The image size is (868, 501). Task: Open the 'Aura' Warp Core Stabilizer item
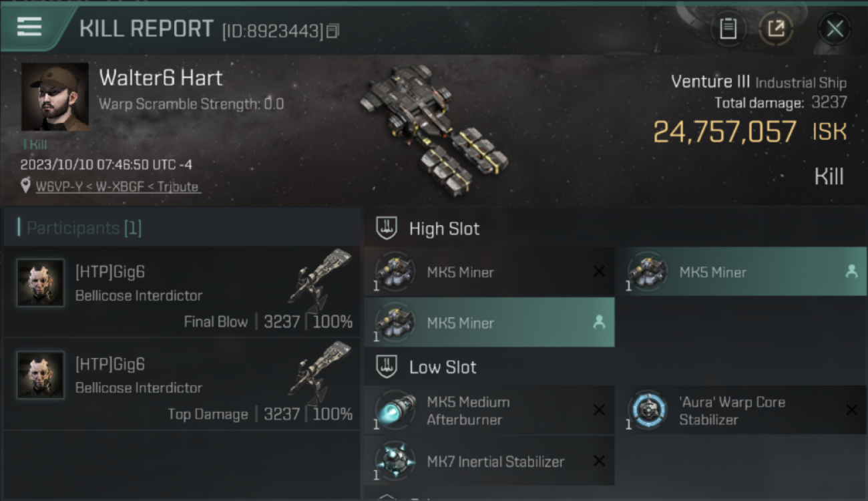tap(740, 410)
